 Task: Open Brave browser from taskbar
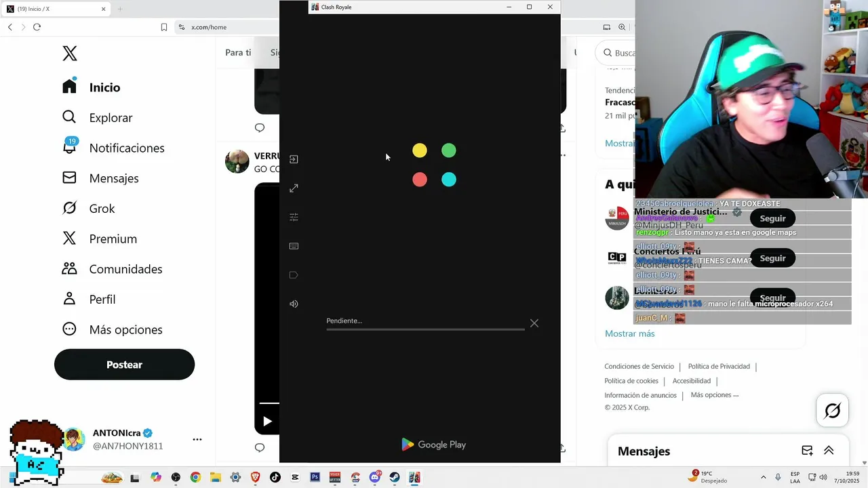click(255, 478)
